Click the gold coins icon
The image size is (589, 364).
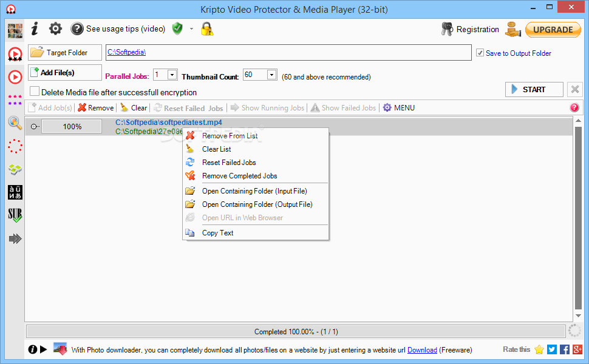[512, 29]
